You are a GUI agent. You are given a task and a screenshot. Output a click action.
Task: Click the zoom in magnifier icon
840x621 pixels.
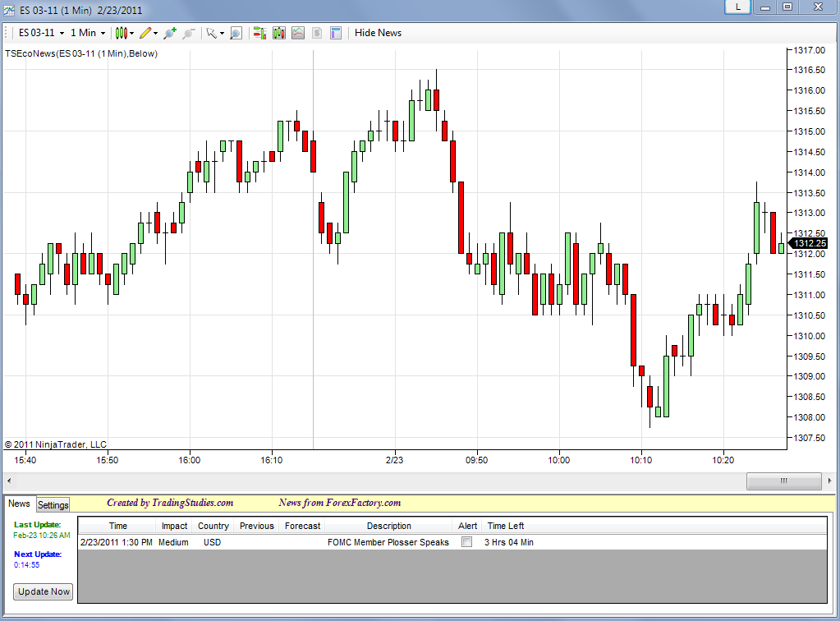[170, 33]
